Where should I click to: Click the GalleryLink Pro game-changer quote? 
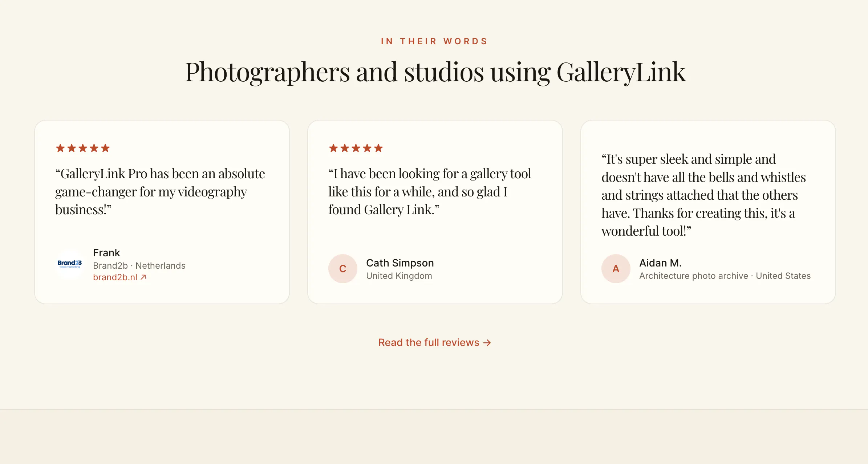(160, 192)
